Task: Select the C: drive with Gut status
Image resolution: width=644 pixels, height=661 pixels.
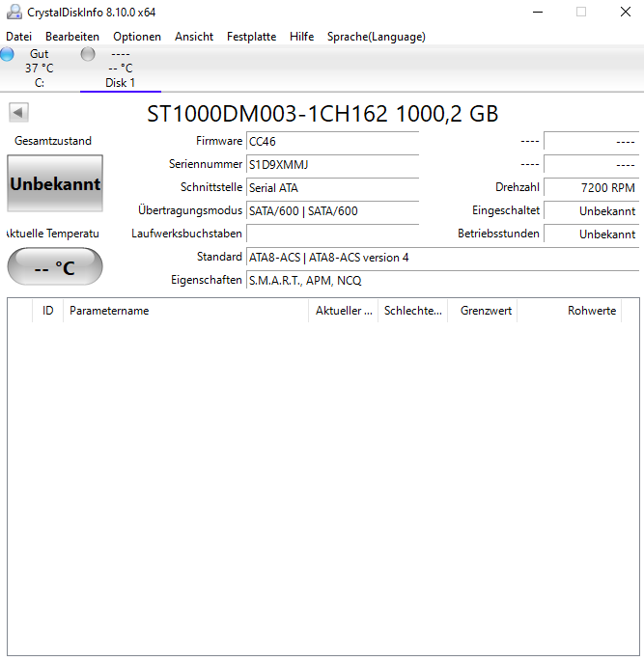Action: (x=40, y=69)
